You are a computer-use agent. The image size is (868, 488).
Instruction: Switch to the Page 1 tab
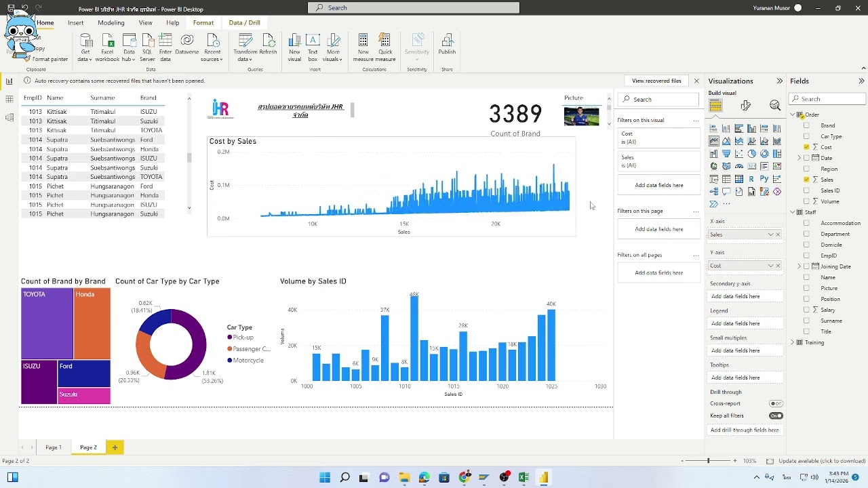54,447
